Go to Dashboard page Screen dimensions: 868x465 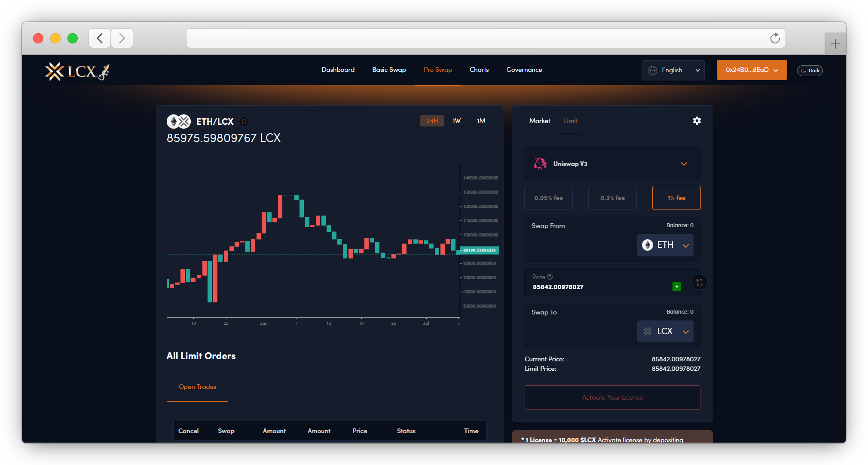point(338,70)
